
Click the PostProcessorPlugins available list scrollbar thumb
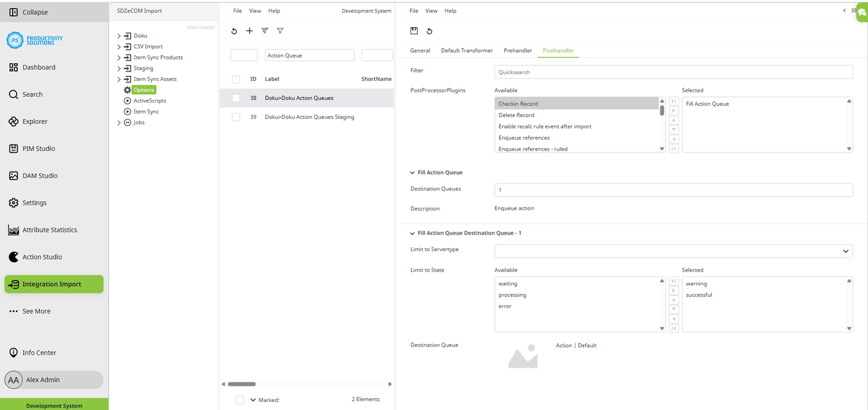point(662,111)
